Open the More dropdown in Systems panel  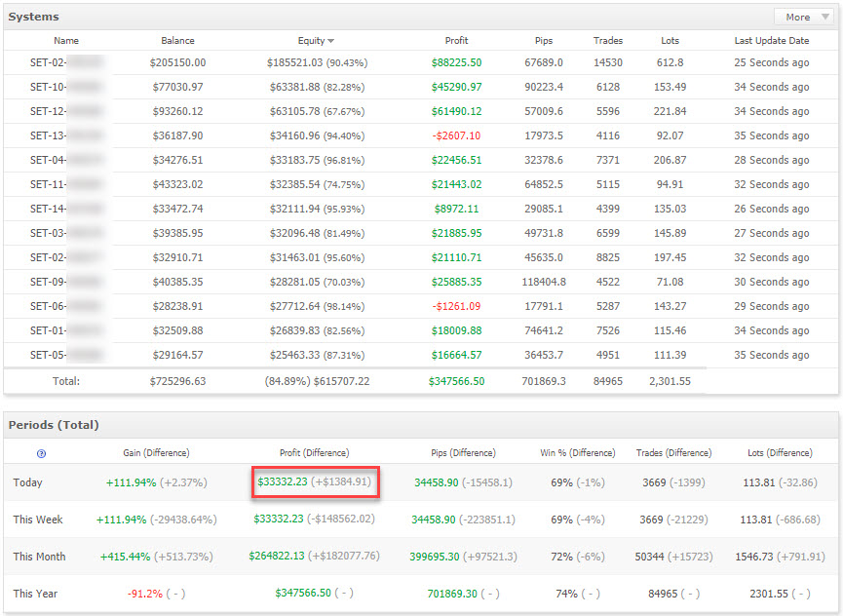tap(803, 18)
